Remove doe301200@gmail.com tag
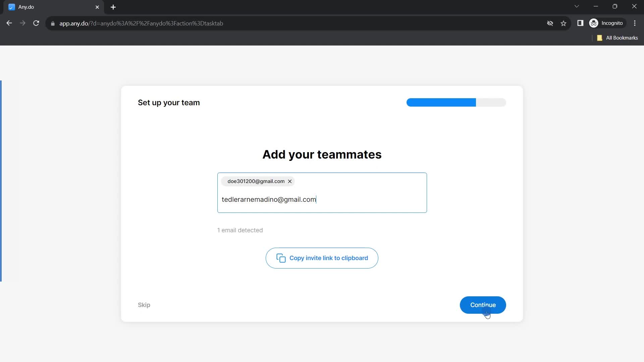The width and height of the screenshot is (644, 362). point(290,181)
